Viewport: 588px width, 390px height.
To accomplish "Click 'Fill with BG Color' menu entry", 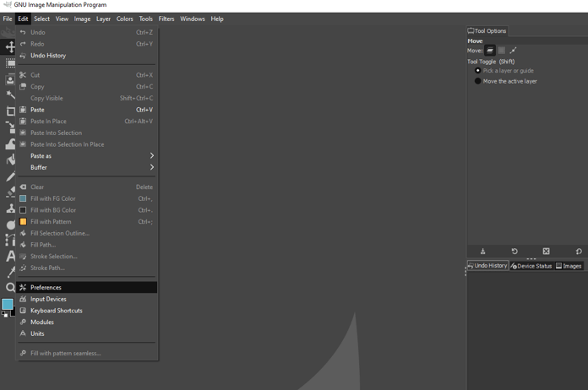I will point(87,210).
